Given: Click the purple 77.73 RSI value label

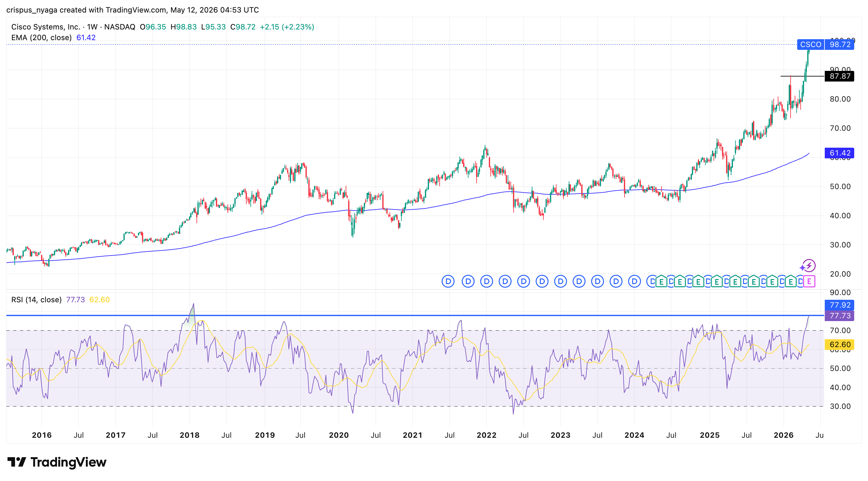Looking at the screenshot, I should pyautogui.click(x=839, y=316).
